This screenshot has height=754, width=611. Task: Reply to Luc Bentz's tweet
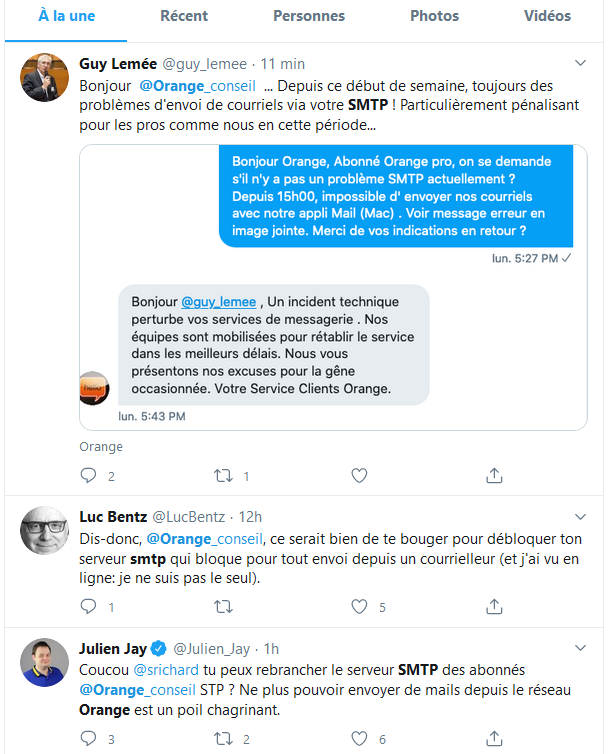88,606
